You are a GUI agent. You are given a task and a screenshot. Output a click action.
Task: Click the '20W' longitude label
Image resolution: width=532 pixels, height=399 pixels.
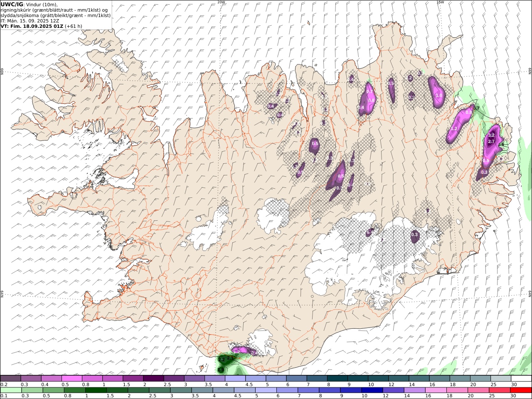tap(221, 2)
